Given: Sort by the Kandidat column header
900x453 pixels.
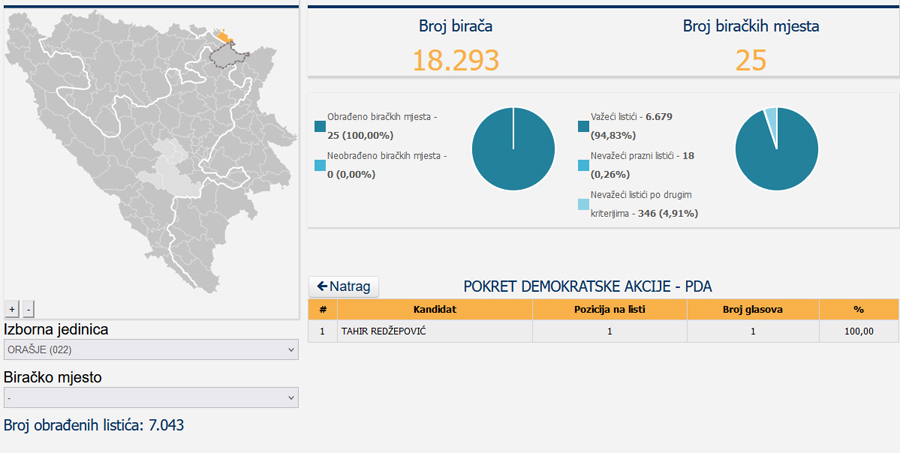Looking at the screenshot, I should [x=435, y=309].
